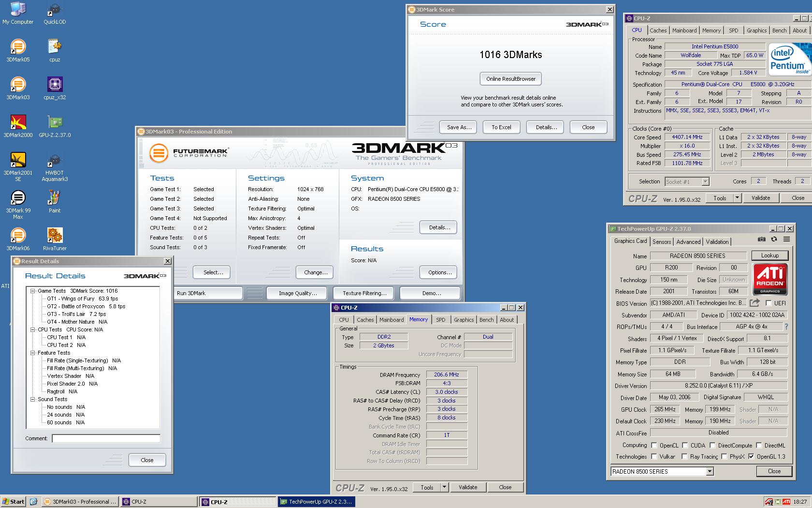Open Sensors tab in GPU-Z

pos(661,242)
